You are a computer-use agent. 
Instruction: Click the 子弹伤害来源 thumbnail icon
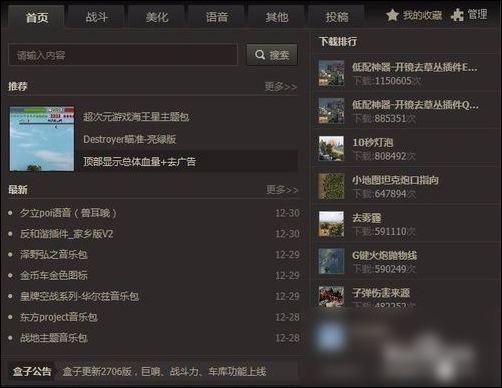coord(331,296)
